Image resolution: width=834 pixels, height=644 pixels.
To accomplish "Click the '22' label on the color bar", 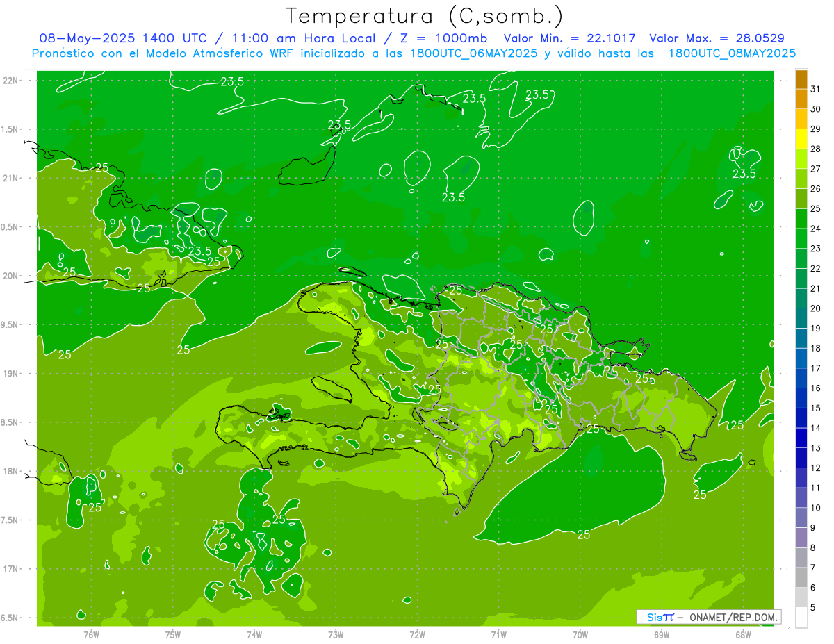I will pyautogui.click(x=815, y=268).
